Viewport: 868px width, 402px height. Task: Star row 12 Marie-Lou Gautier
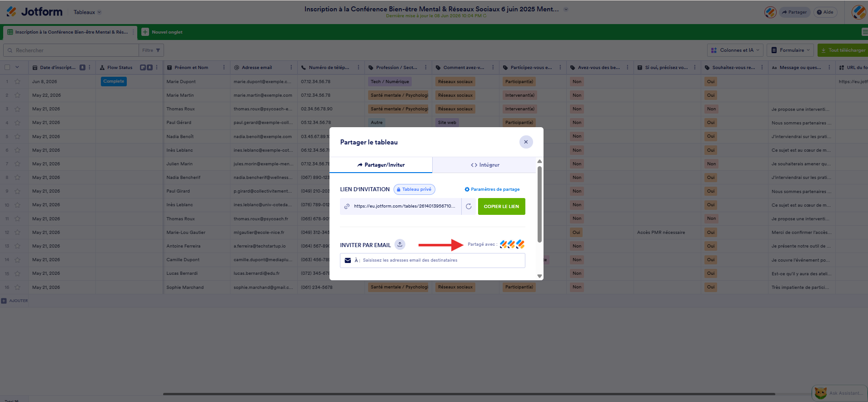point(17,232)
